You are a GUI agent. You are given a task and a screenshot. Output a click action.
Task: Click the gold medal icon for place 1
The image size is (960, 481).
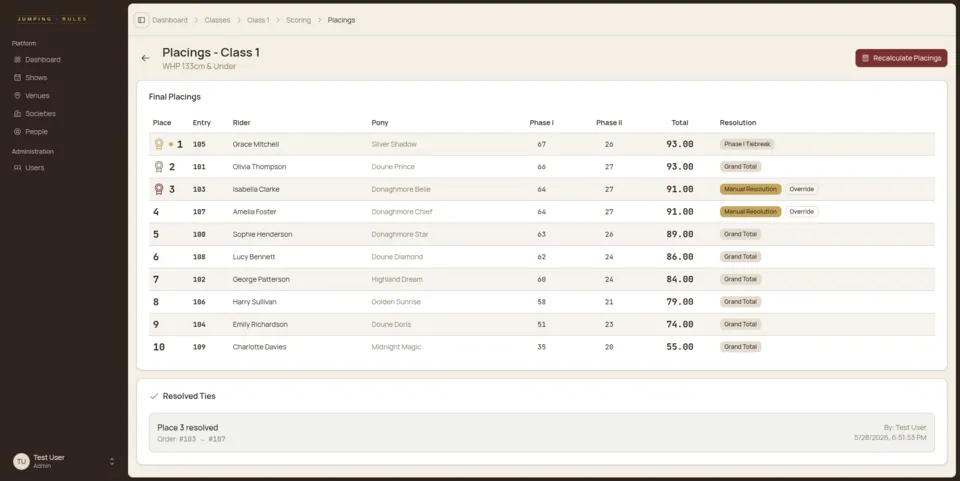159,144
